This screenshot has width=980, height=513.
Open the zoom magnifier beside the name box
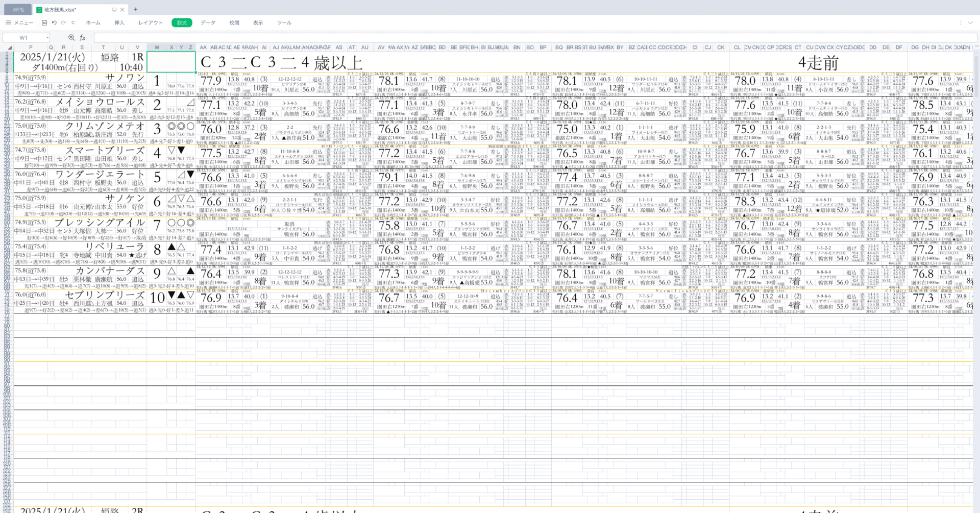pyautogui.click(x=71, y=38)
